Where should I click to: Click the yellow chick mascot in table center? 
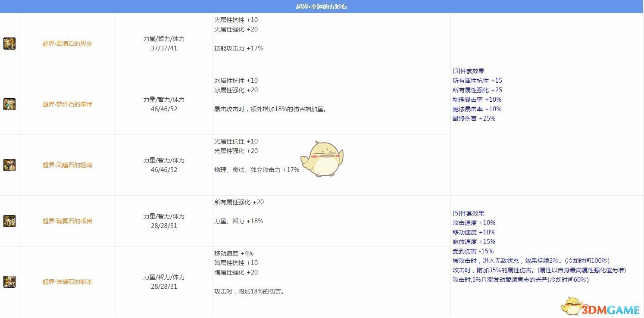[322, 158]
